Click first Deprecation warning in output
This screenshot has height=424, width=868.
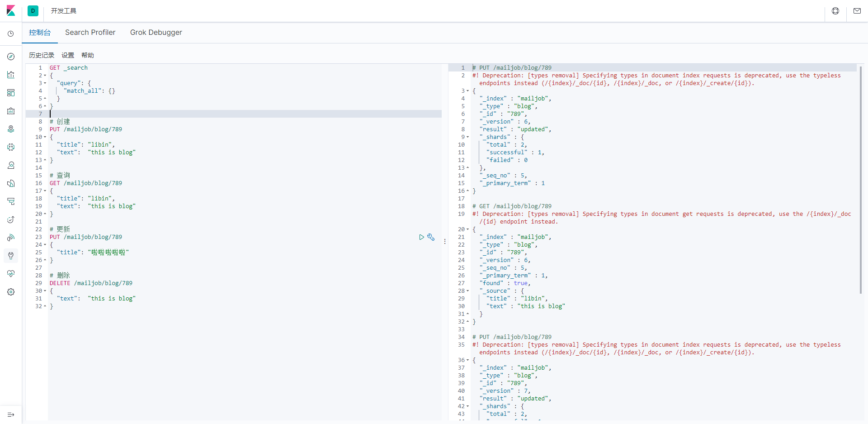pyautogui.click(x=656, y=79)
